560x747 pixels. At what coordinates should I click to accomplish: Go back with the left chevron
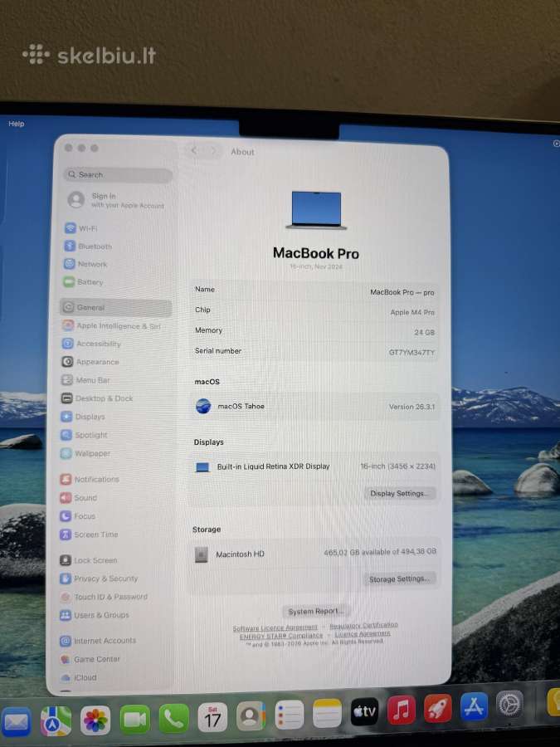194,150
